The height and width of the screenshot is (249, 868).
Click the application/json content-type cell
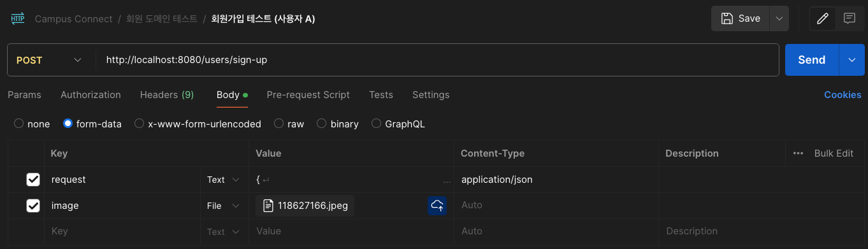coord(556,180)
